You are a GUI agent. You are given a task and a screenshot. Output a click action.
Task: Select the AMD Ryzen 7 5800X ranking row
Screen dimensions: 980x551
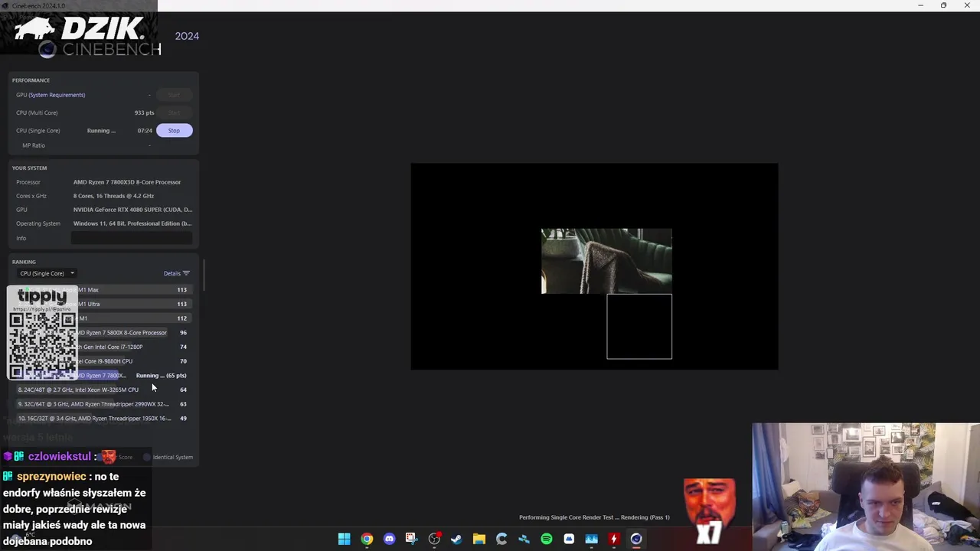click(103, 333)
